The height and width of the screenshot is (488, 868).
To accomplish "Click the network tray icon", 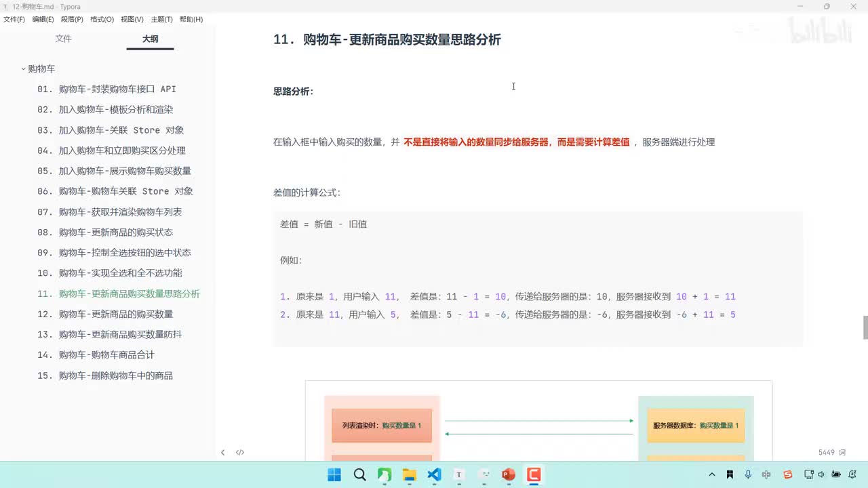I will click(809, 474).
